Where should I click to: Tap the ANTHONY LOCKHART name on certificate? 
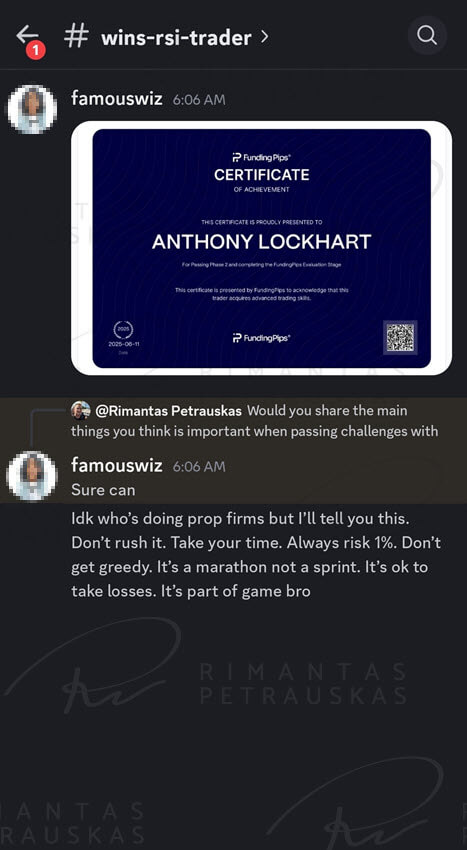[x=261, y=242]
